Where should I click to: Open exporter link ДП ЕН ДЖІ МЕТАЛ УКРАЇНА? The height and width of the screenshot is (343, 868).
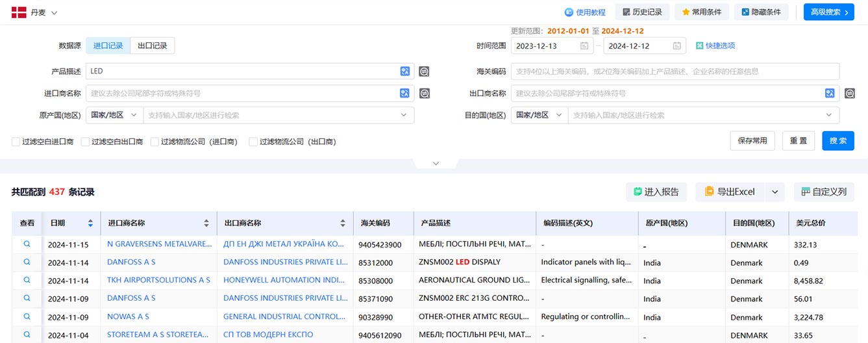[284, 244]
